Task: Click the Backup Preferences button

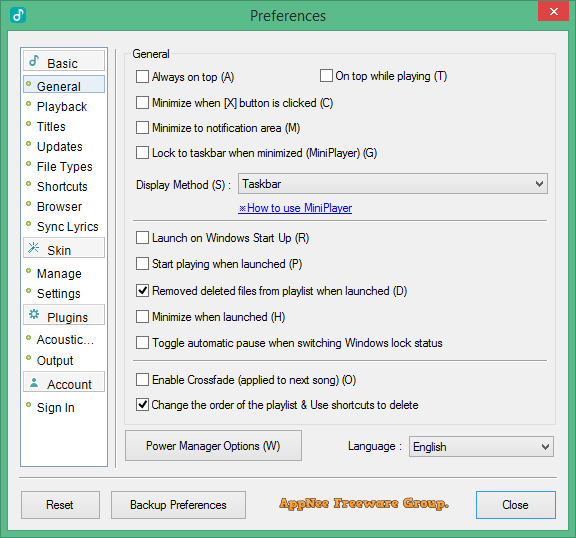Action: pos(178,505)
